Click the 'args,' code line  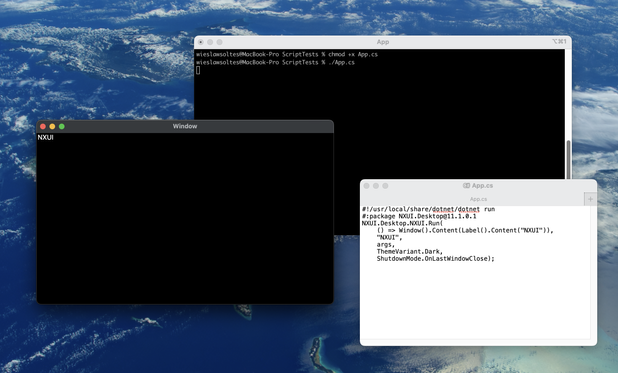(385, 245)
